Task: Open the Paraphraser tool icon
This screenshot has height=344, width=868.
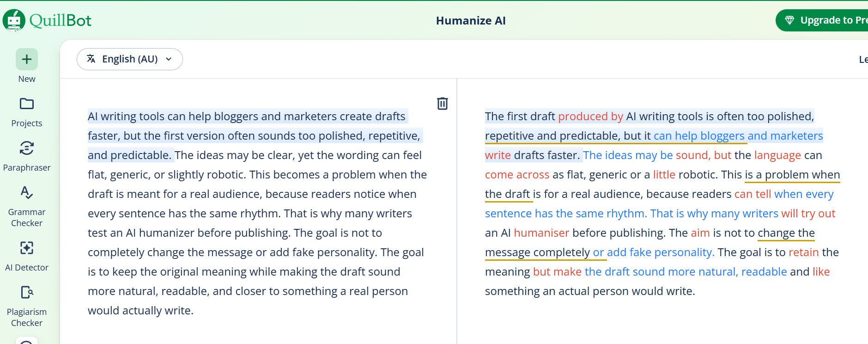Action: (x=27, y=148)
